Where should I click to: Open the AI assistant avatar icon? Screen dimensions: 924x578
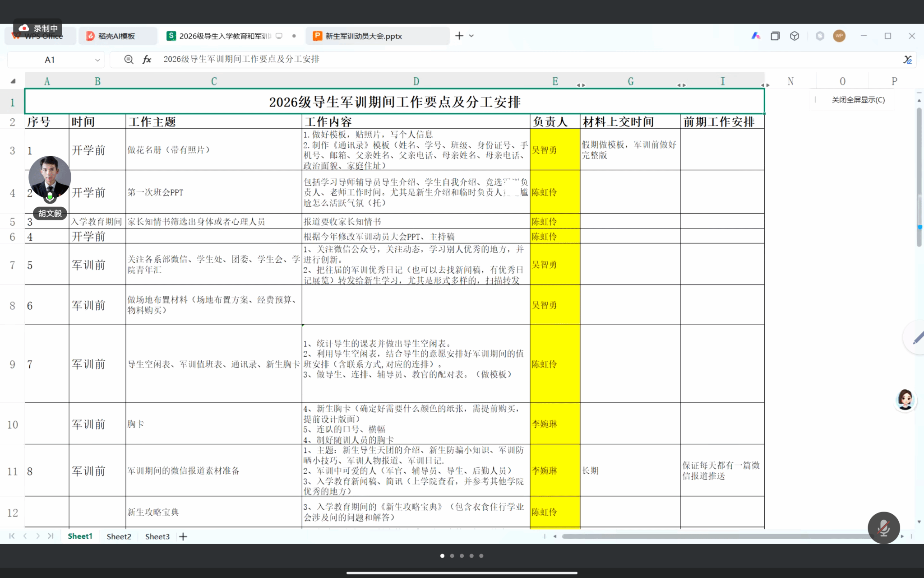coord(905,400)
